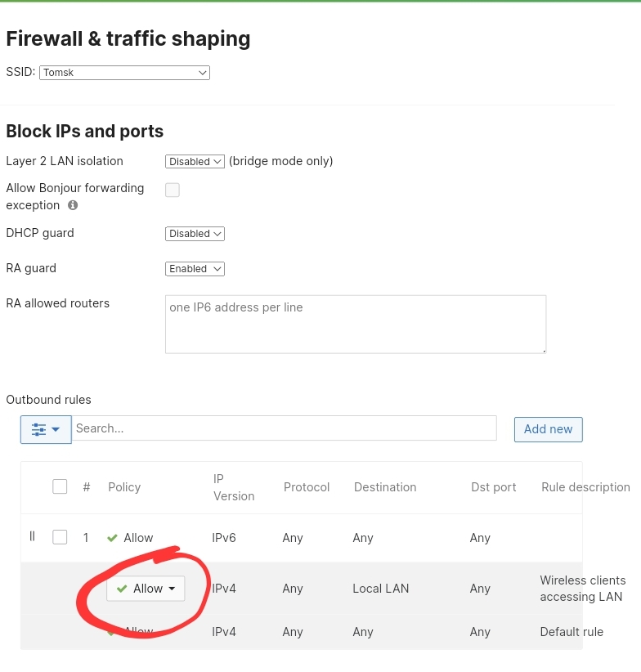Screen dimensions: 641x672
Task: Click the drag handle next to rule 1
Action: [x=32, y=537]
